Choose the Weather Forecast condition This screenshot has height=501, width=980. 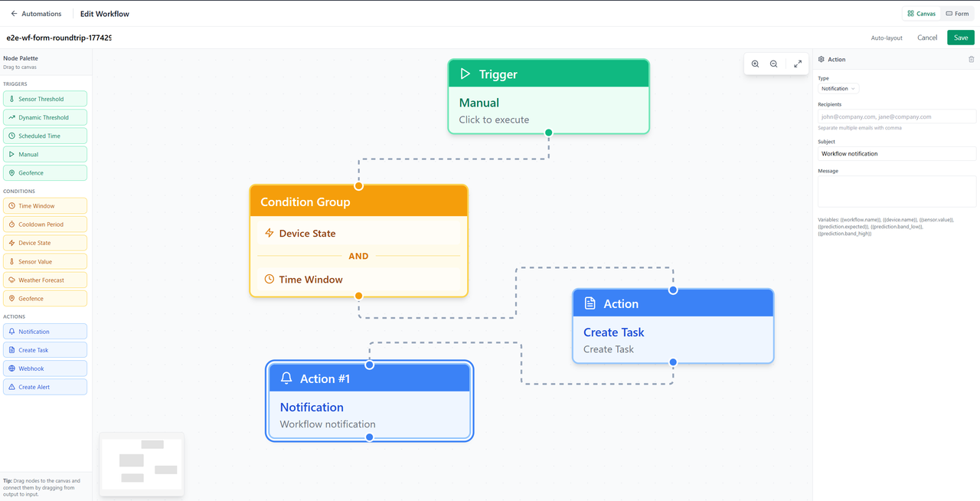(45, 280)
